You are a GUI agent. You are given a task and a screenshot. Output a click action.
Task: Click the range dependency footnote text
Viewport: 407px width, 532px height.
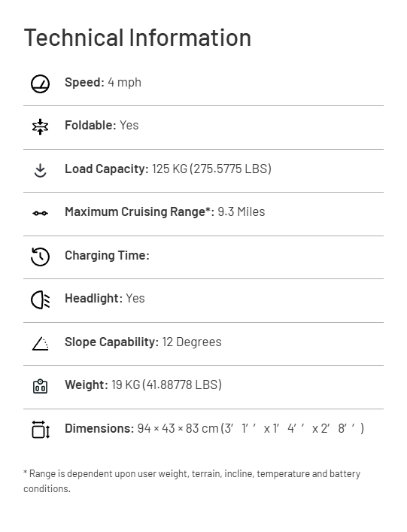192,481
